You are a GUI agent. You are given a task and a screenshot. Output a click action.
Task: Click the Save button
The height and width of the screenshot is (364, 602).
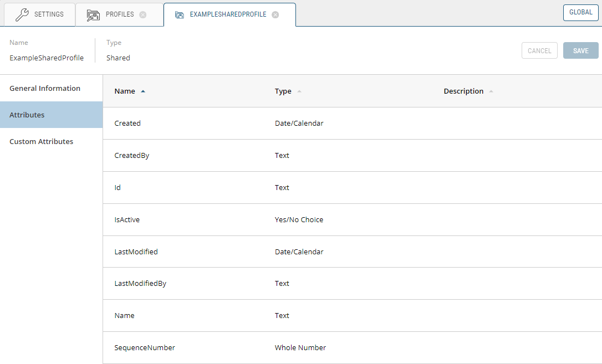580,50
